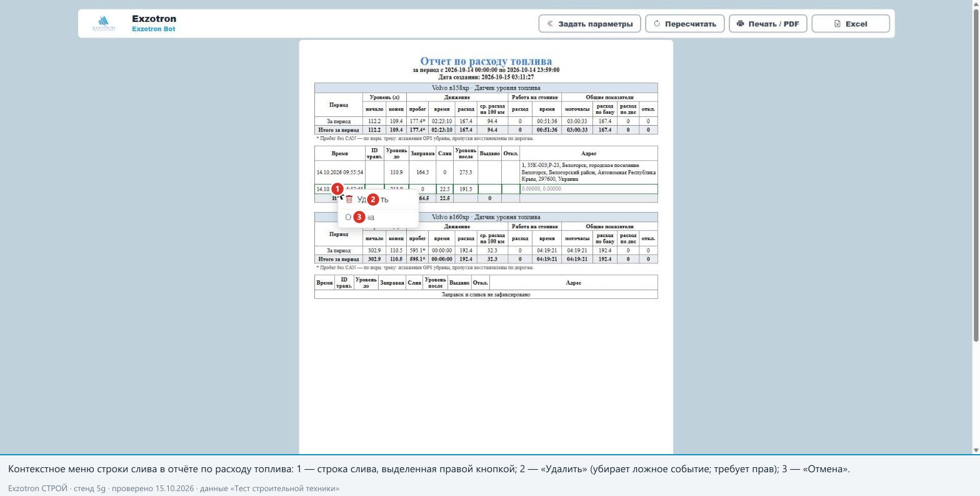This screenshot has height=496, width=980.
Task: Click the Exzotron logo in the header
Action: pos(104,24)
